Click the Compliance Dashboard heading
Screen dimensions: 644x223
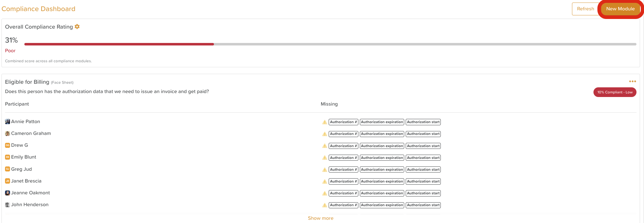coord(38,9)
